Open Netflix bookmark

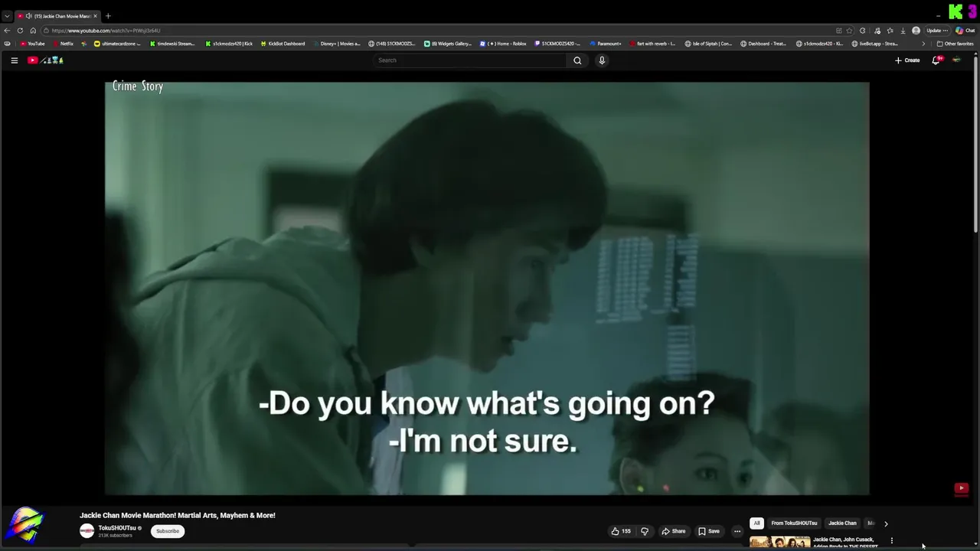point(63,44)
